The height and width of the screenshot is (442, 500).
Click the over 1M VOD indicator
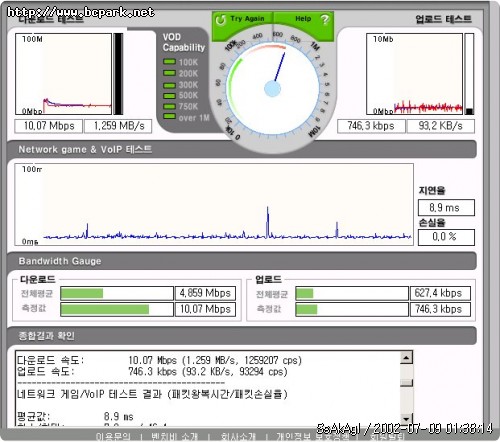point(169,116)
